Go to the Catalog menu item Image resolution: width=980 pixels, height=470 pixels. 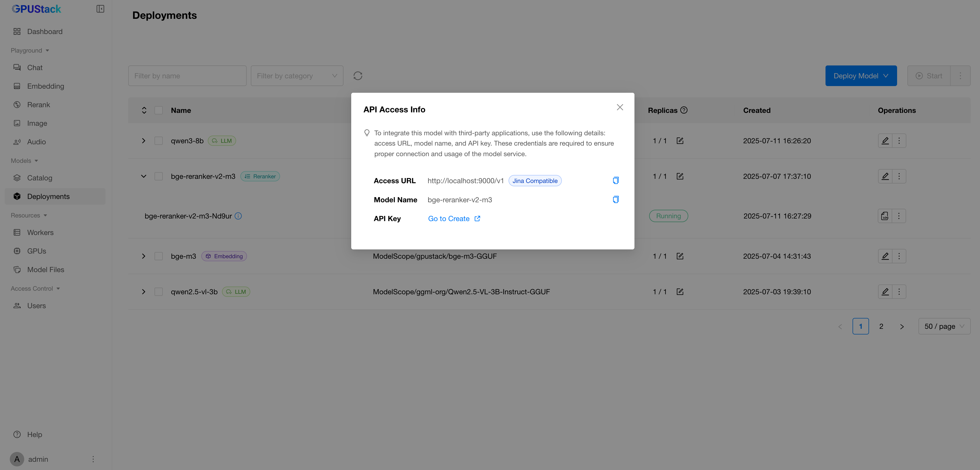(40, 178)
